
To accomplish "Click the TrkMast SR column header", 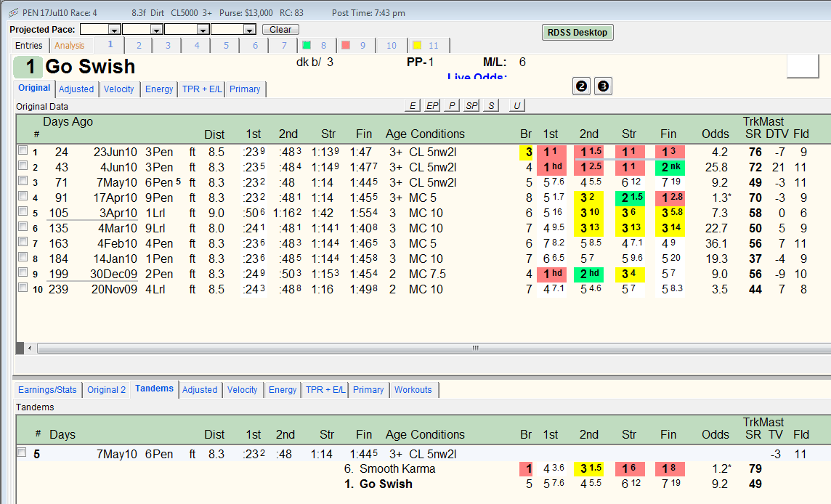I will [763, 128].
